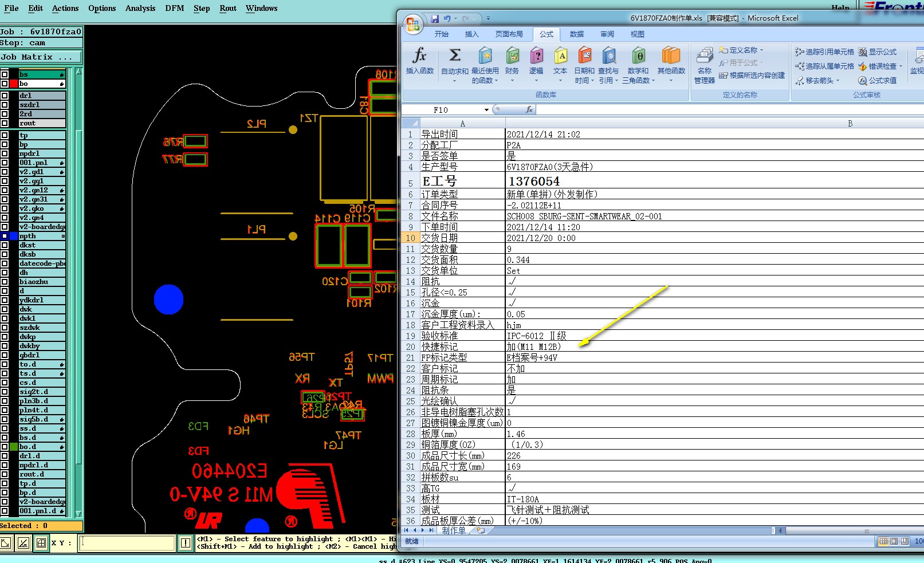Open the File menu in Genesis
924x563 pixels.
click(11, 8)
